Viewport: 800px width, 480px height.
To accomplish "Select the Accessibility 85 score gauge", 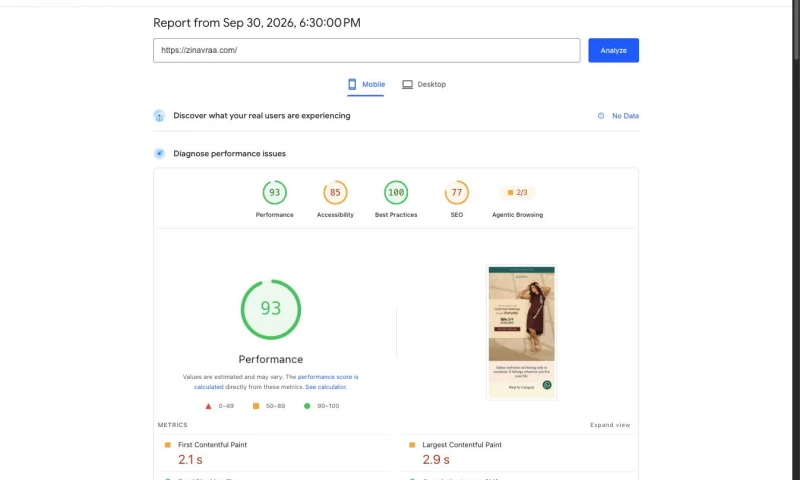I will 335,192.
